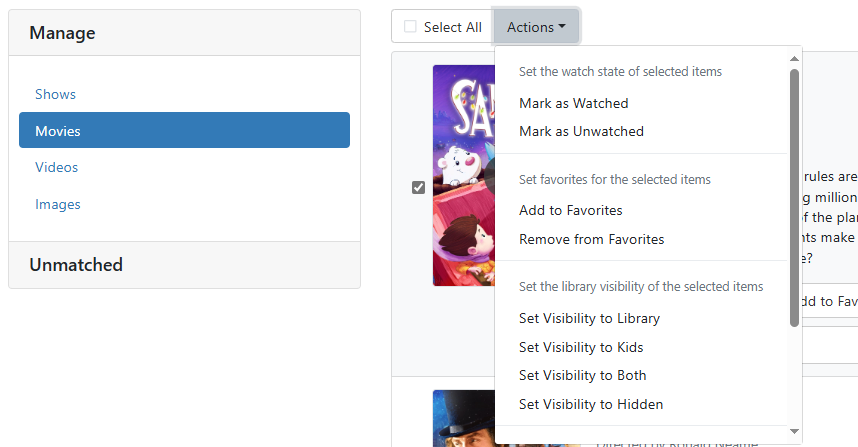Expand the Unmatched panel header

(76, 265)
